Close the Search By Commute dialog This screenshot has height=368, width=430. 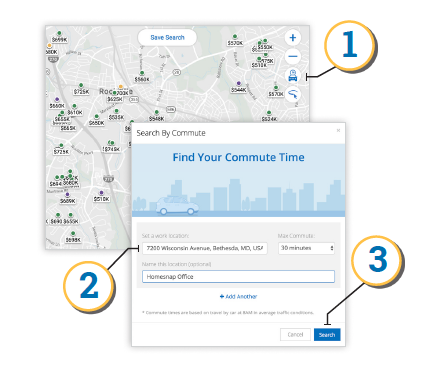[338, 130]
